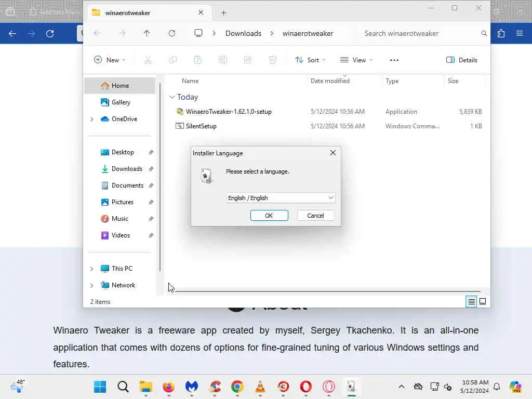Collapse the Today group
Image resolution: width=532 pixels, height=399 pixels.
click(172, 97)
